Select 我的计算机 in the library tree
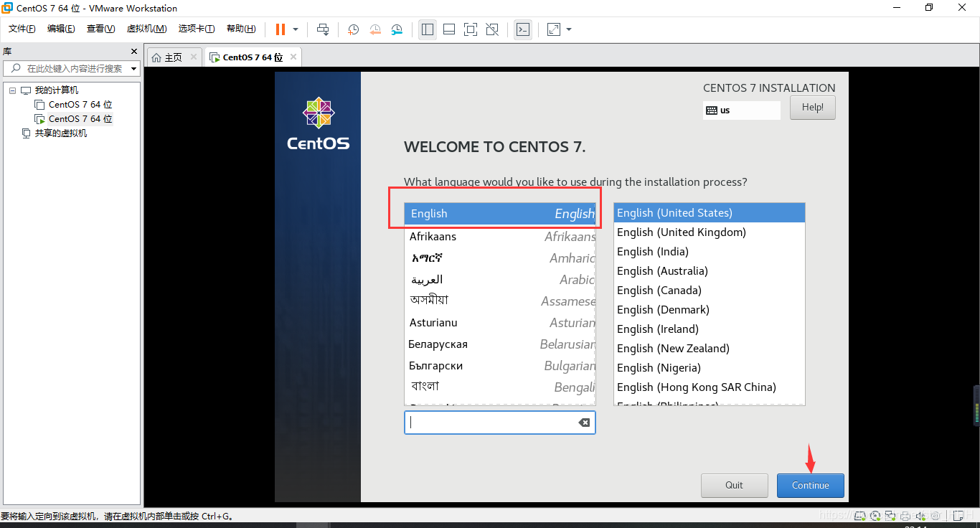This screenshot has height=528, width=980. coord(57,90)
